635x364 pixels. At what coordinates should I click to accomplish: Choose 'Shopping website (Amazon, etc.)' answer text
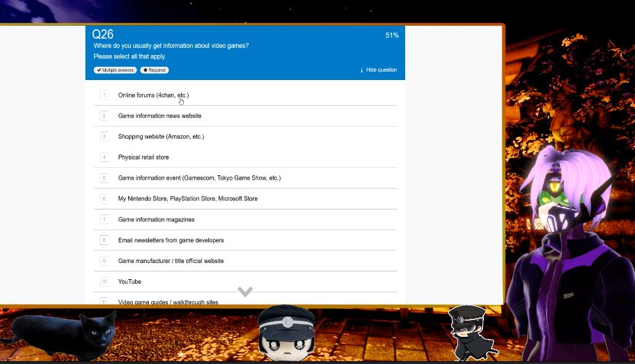click(x=161, y=136)
